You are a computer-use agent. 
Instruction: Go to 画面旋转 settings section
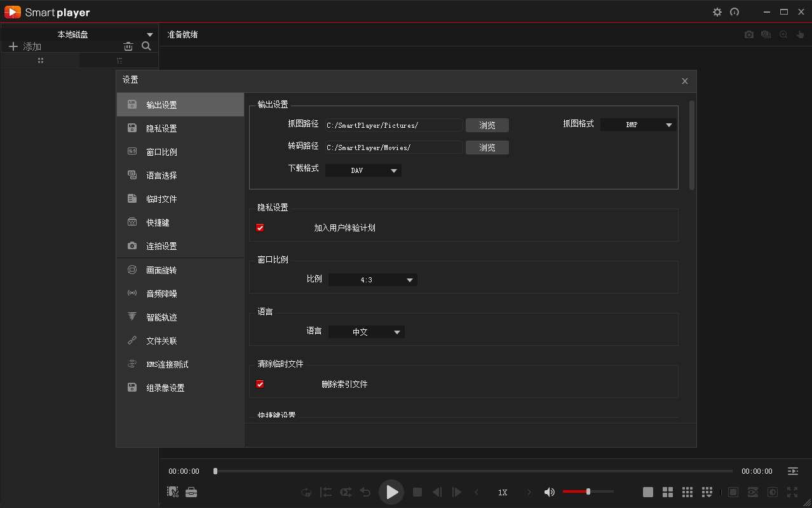(161, 270)
